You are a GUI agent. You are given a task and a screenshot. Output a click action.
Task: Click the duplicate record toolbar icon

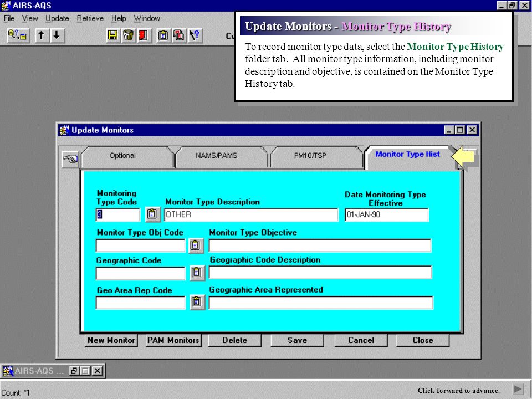click(x=178, y=35)
